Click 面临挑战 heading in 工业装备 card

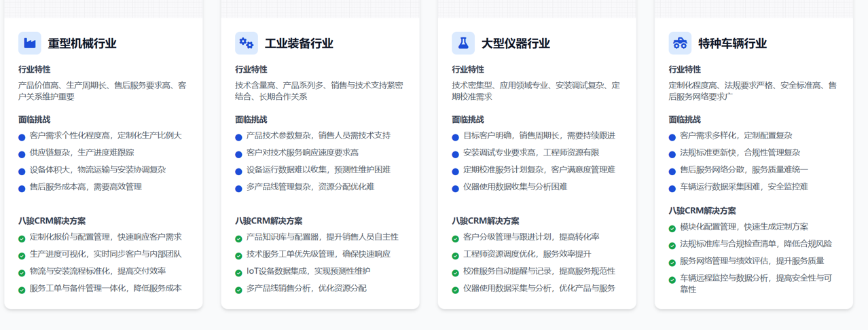(x=251, y=120)
